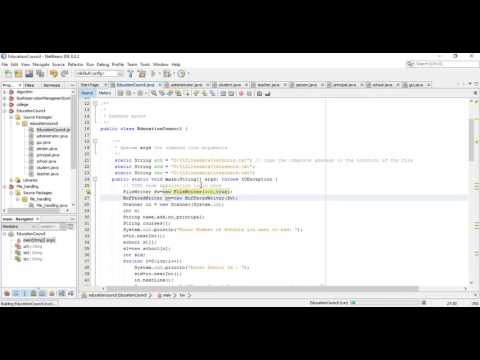Image resolution: width=480 pixels, height=360 pixels.
Task: Click the Comment icon in the editor toolbar
Action: click(259, 93)
